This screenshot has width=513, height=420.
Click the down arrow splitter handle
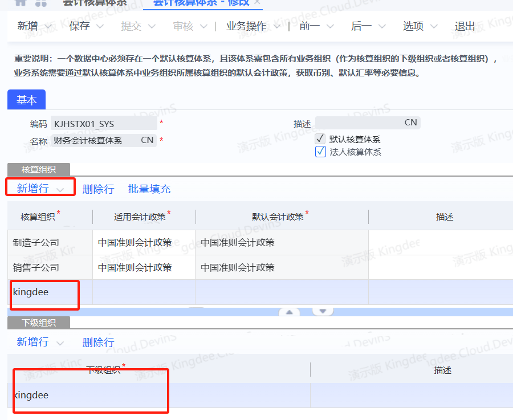pyautogui.click(x=323, y=311)
